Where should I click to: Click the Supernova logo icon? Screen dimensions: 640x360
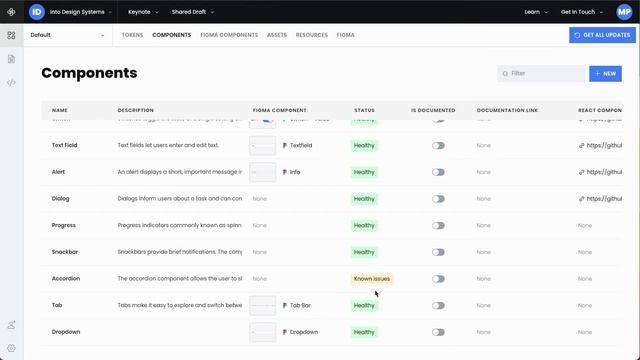pos(11,12)
